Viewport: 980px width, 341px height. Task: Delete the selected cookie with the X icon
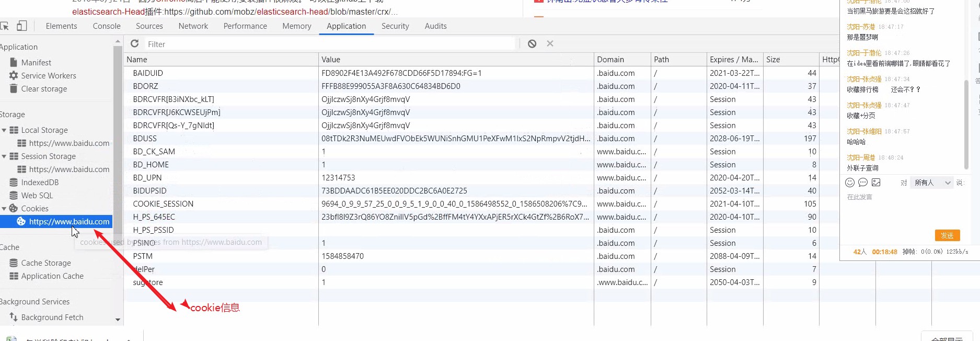[550, 44]
